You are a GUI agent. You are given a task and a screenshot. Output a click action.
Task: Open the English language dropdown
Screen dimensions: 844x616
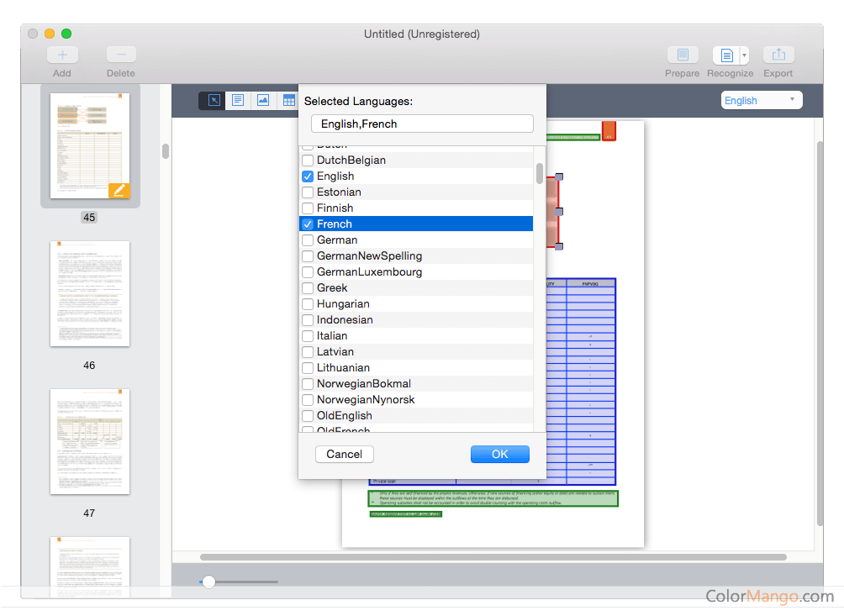(762, 100)
